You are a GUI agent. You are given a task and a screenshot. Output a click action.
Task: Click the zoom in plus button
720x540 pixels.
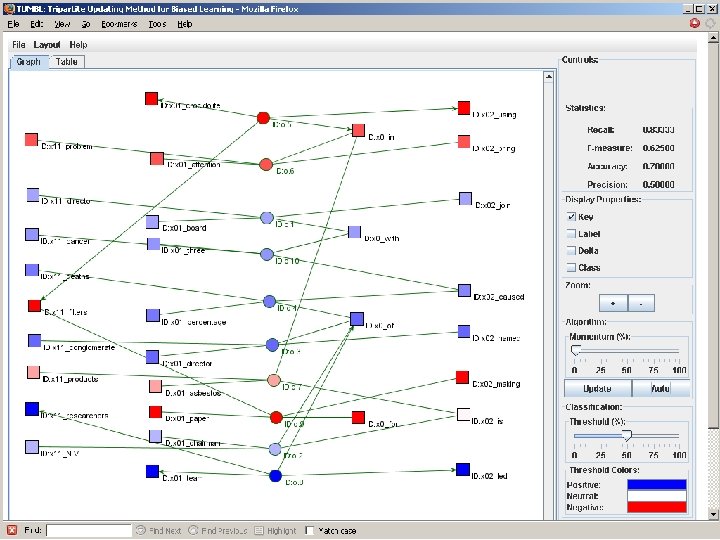[613, 303]
